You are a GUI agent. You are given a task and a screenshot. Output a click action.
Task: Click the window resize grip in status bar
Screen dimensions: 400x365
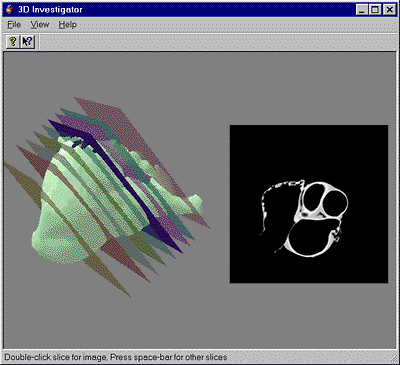click(x=393, y=358)
